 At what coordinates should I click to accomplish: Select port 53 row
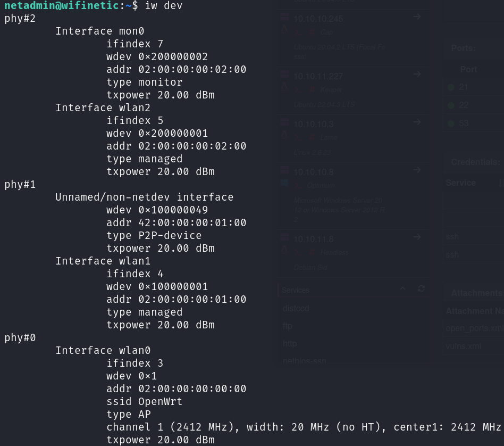474,123
